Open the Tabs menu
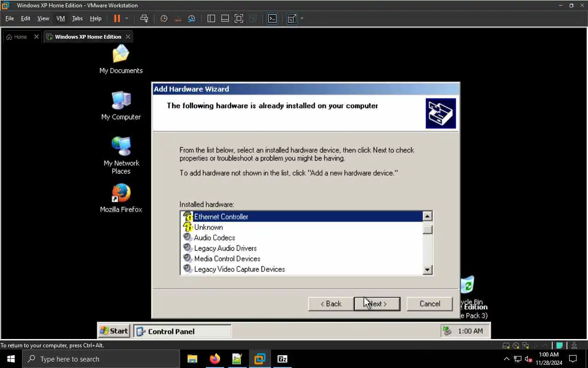 click(77, 18)
